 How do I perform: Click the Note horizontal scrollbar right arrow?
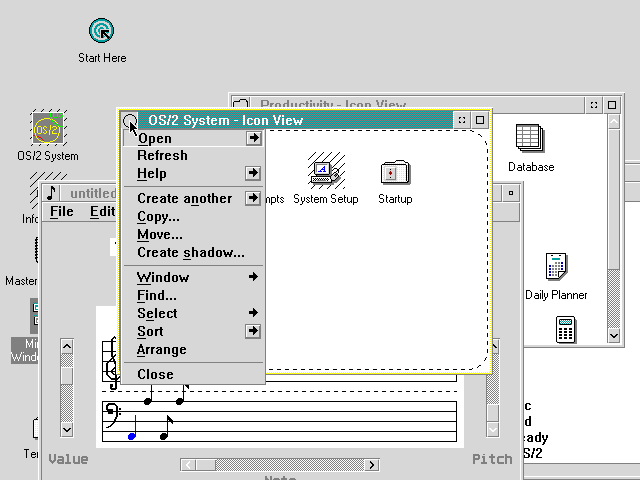[372, 465]
